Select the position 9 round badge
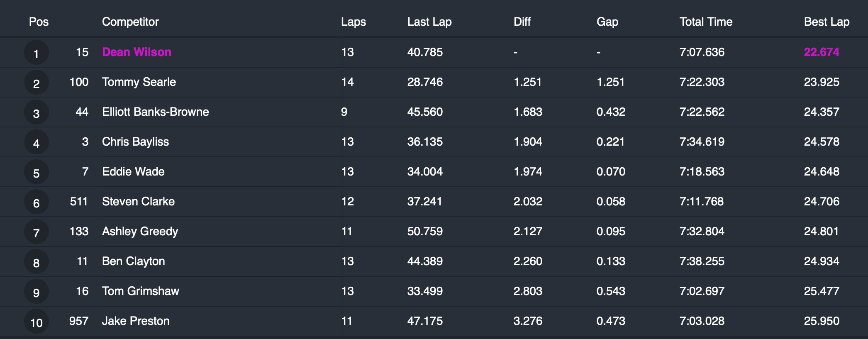Viewport: 868px width, 339px height. pyautogui.click(x=37, y=292)
